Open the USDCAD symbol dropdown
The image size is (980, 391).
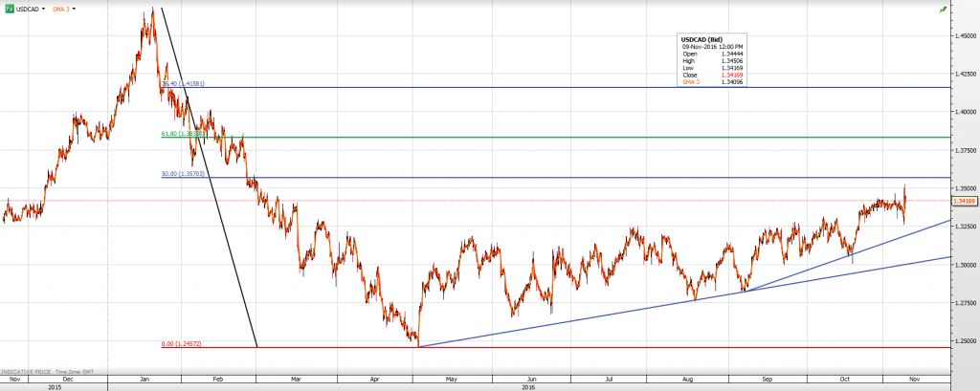(x=43, y=10)
